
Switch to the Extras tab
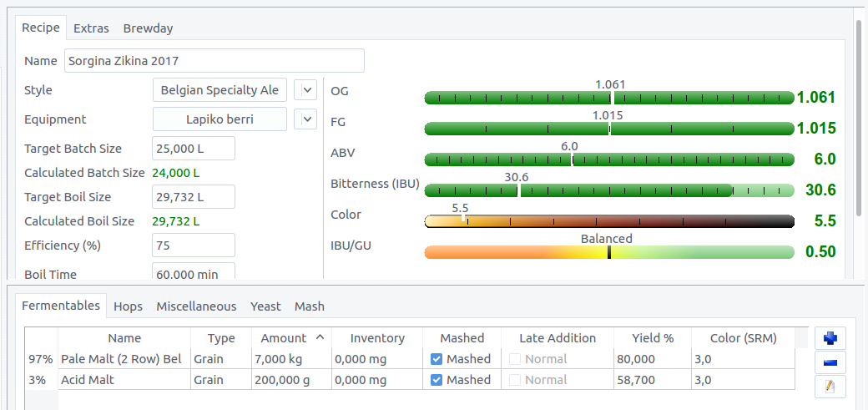[91, 28]
